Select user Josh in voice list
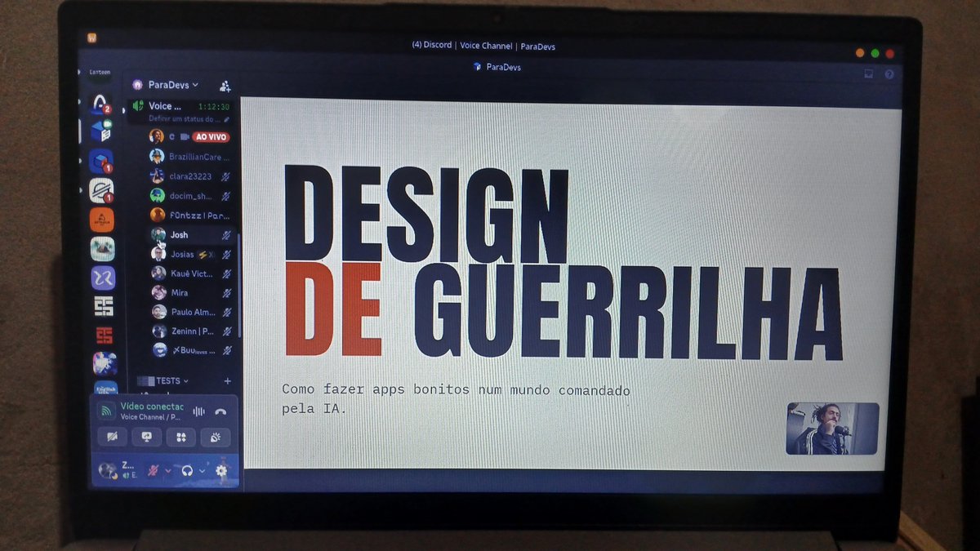 click(193, 235)
